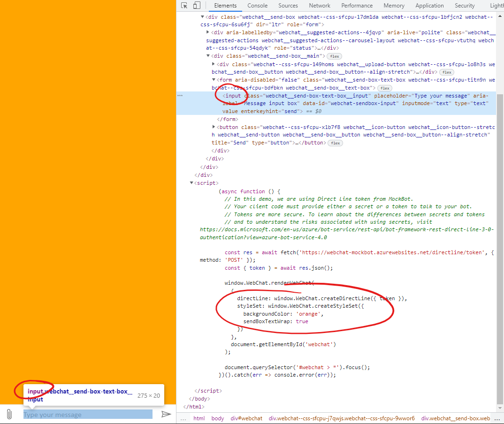Activate the inspect element picker icon
The height and width of the screenshot is (424, 504).
(x=184, y=6)
